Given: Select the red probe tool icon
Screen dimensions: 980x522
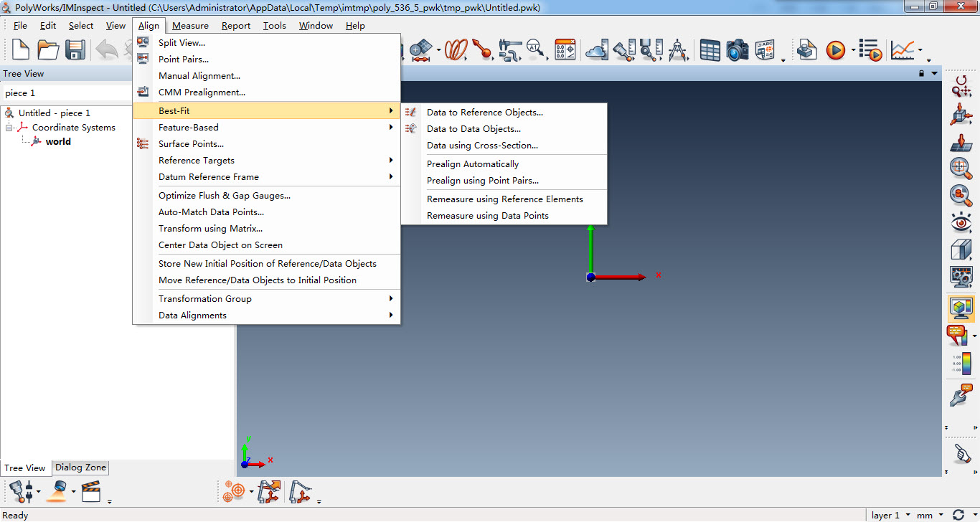Looking at the screenshot, I should click(482, 49).
